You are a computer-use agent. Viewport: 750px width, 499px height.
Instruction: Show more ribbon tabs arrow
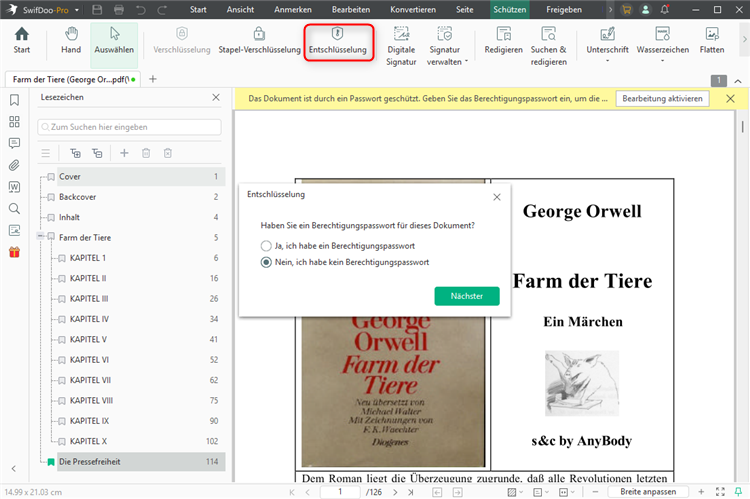pos(610,10)
